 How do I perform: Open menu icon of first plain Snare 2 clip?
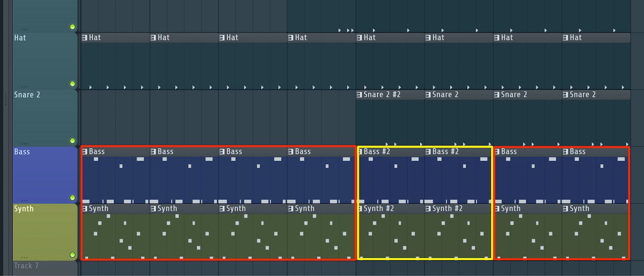428,95
